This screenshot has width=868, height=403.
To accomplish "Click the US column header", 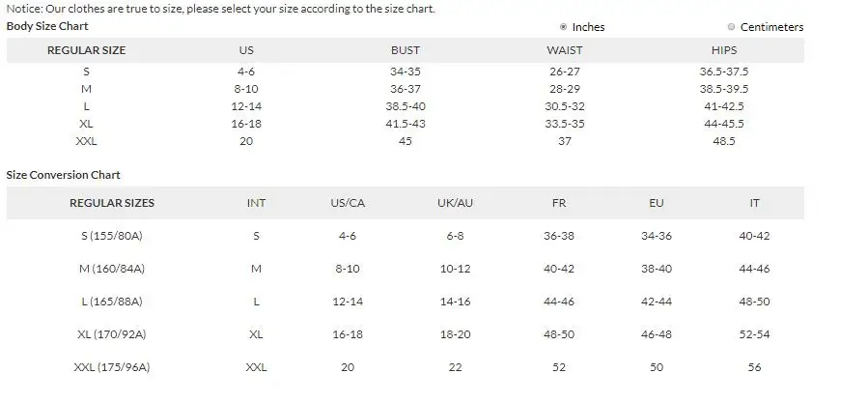I will pyautogui.click(x=246, y=50).
